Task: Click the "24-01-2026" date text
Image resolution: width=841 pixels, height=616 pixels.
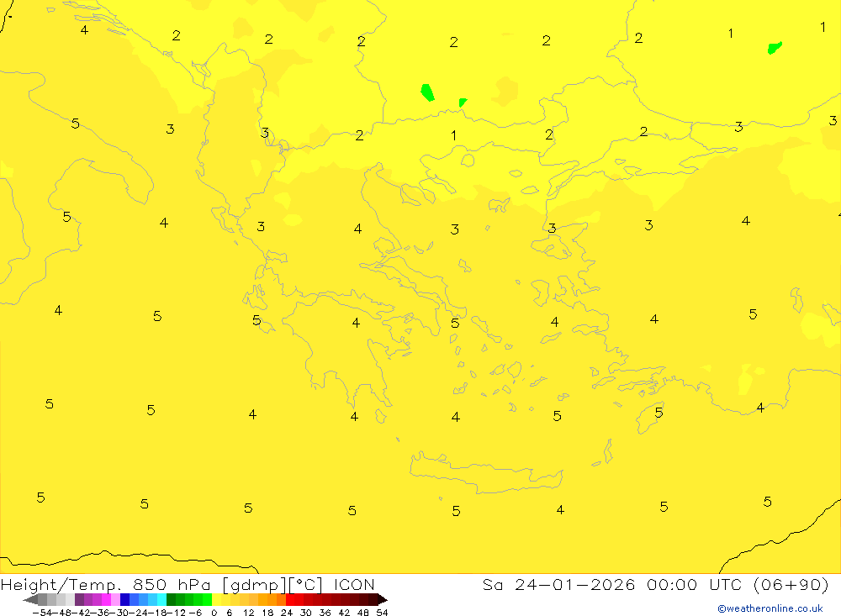Action: (x=575, y=584)
